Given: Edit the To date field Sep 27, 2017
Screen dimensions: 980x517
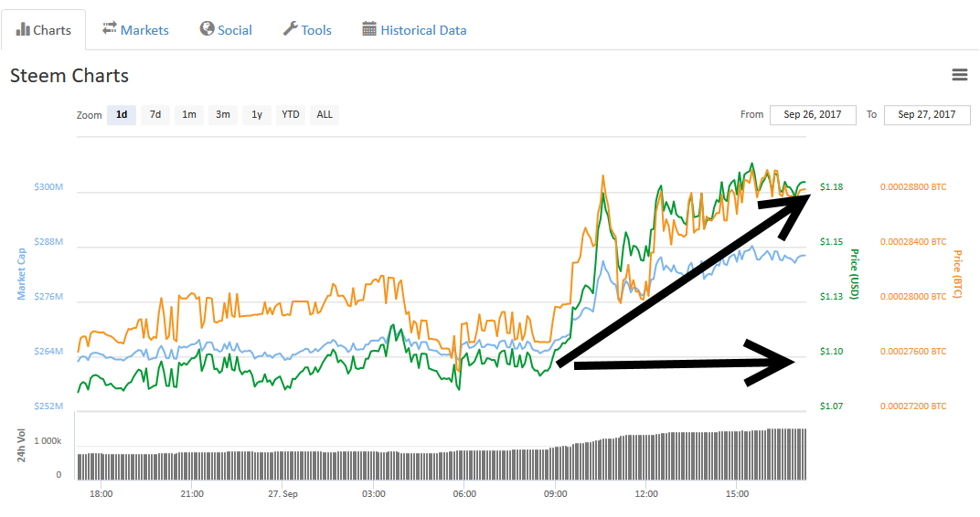Looking at the screenshot, I should [x=927, y=115].
